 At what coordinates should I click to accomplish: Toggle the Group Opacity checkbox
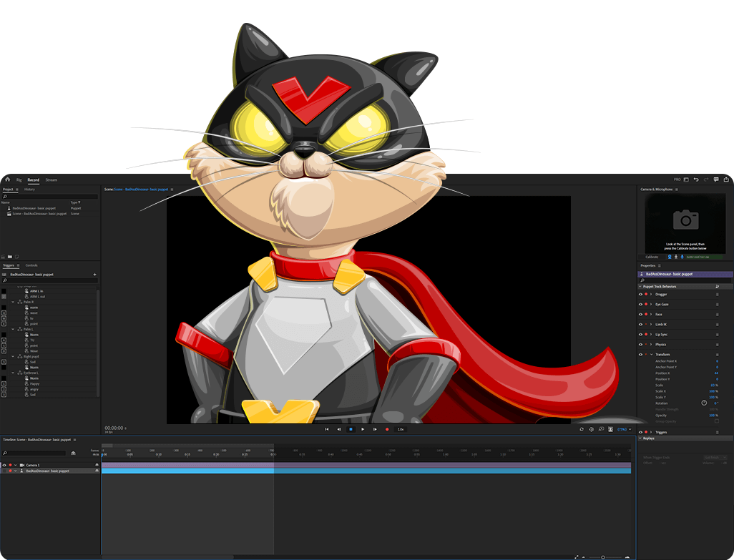coord(716,421)
